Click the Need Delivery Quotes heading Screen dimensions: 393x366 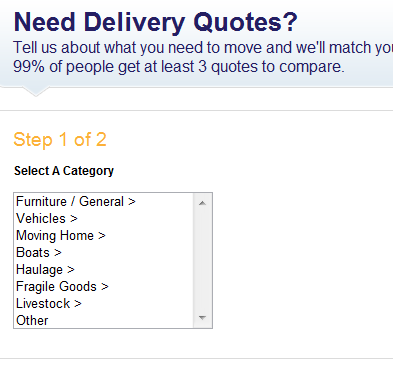[155, 23]
